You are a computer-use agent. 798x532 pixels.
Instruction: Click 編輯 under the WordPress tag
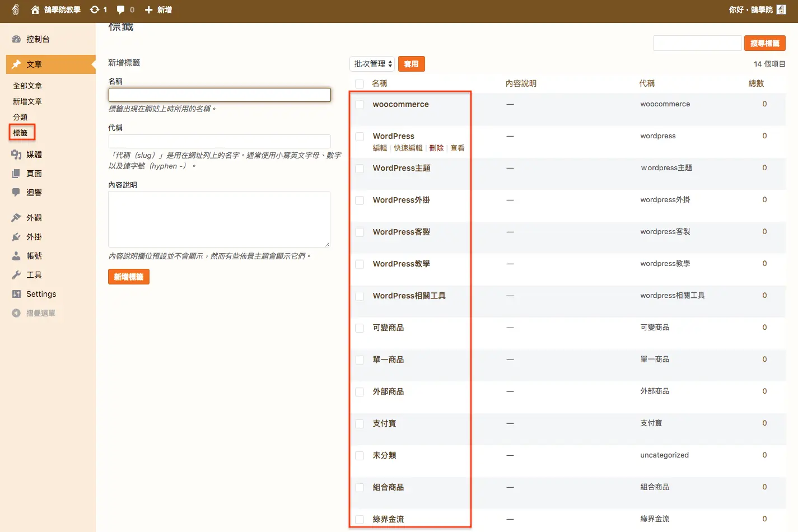pyautogui.click(x=380, y=148)
